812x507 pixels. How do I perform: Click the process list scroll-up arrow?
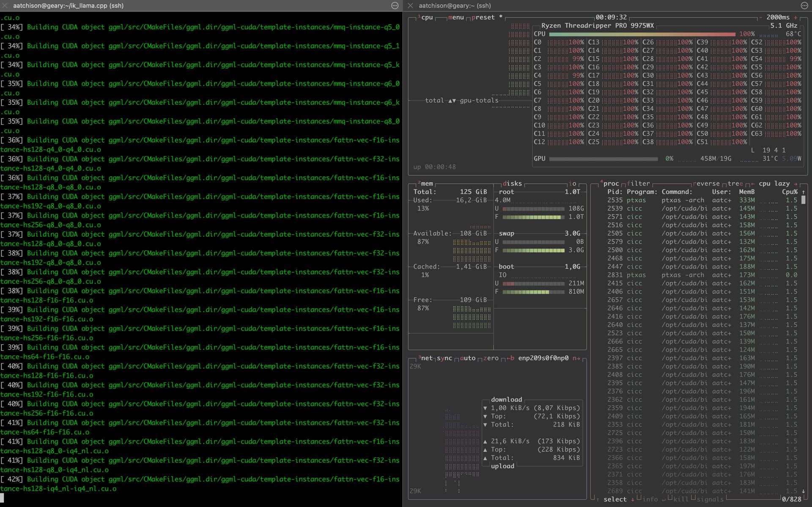804,192
